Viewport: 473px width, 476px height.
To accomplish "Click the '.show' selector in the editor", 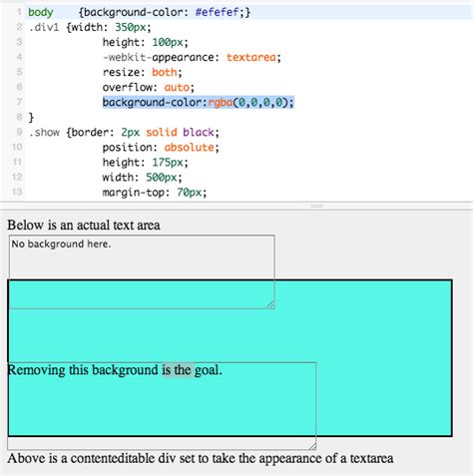I will (44, 133).
